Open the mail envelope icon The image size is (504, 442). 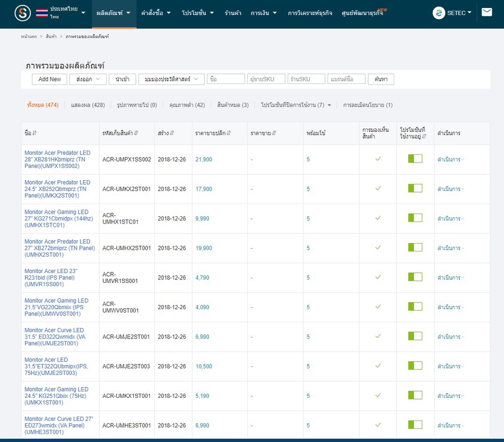[x=487, y=12]
